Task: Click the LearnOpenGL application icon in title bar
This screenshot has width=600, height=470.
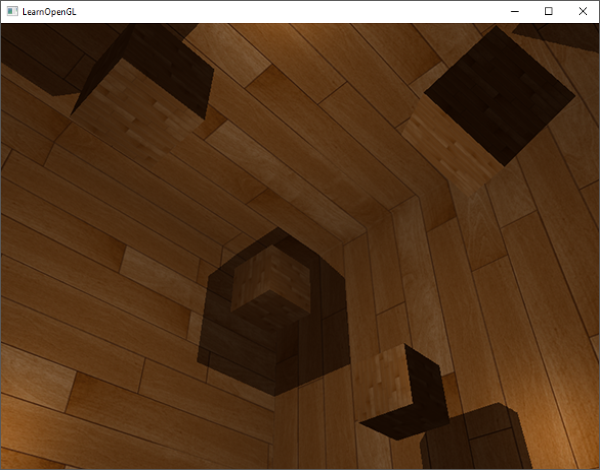Action: [12, 11]
